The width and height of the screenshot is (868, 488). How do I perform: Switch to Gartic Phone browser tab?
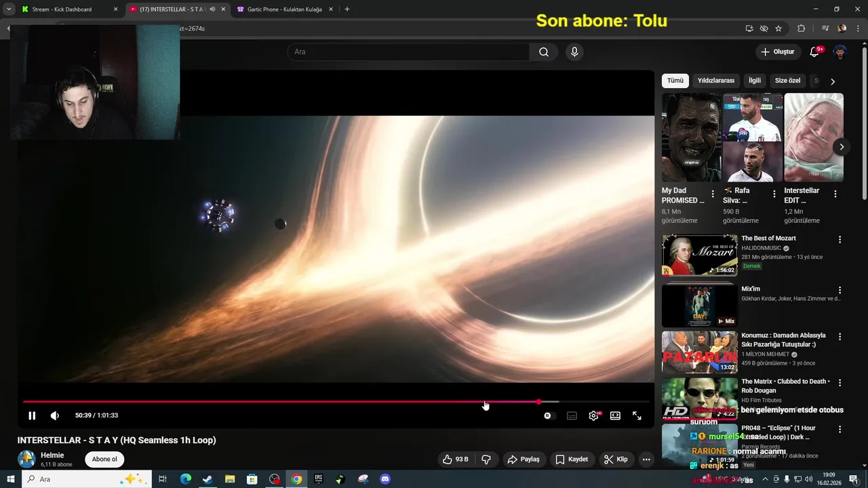tap(285, 9)
